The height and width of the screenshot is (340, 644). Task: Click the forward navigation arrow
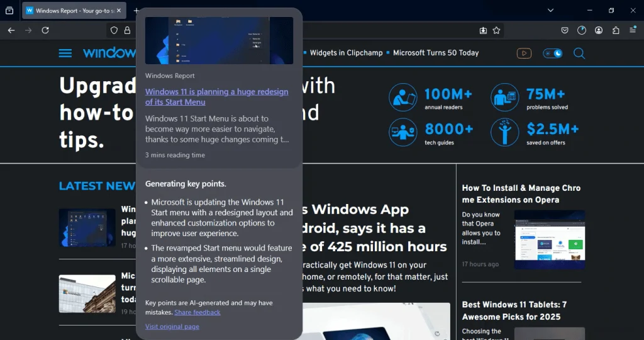[28, 30]
